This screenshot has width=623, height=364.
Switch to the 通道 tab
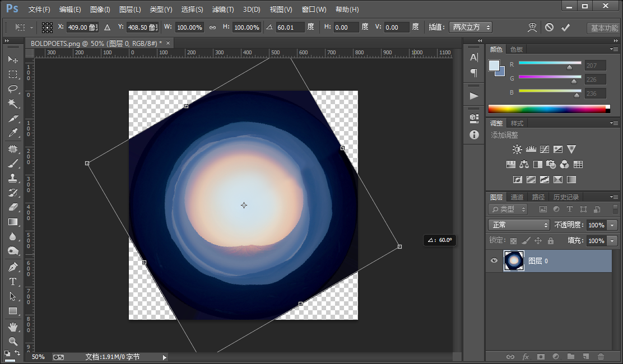pos(517,197)
